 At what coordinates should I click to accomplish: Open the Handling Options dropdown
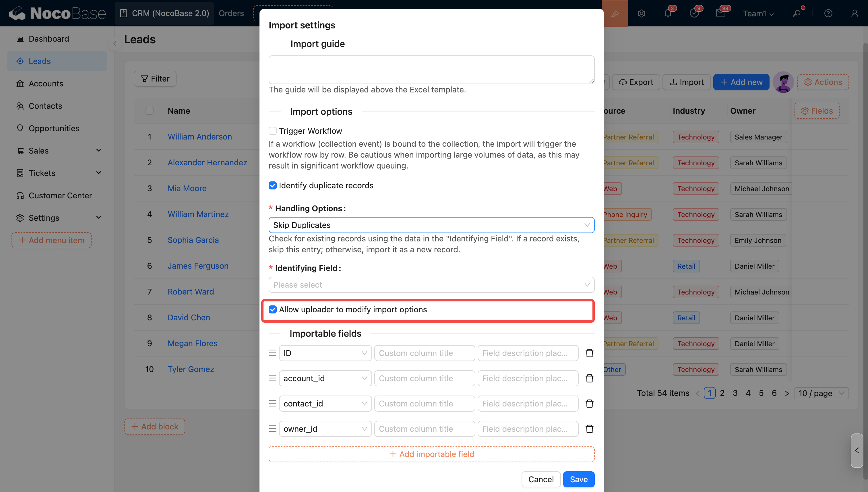(431, 225)
